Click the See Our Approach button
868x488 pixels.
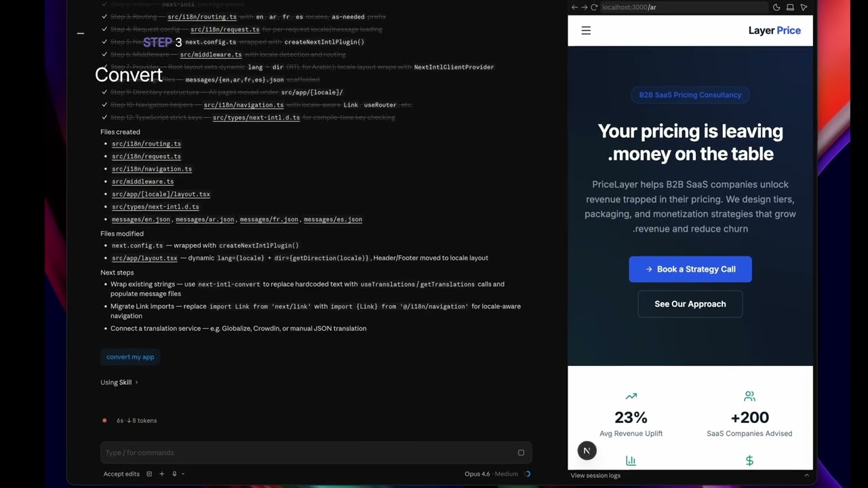(x=690, y=304)
